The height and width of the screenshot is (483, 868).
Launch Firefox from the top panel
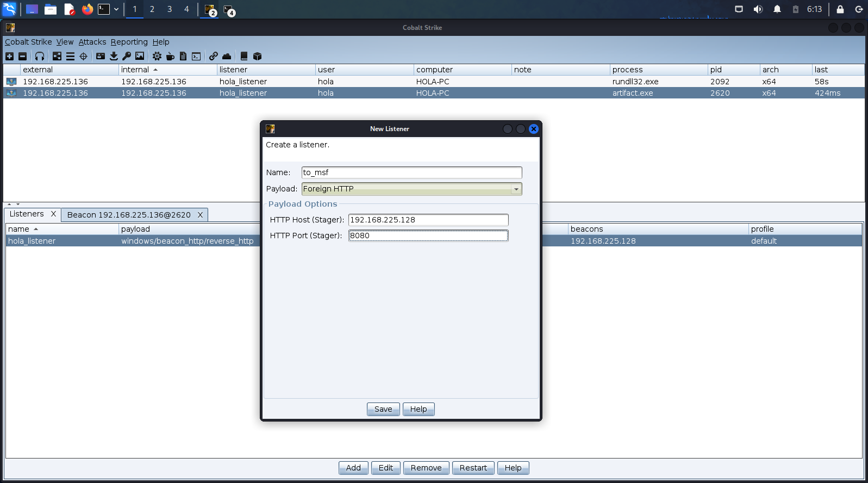click(88, 9)
